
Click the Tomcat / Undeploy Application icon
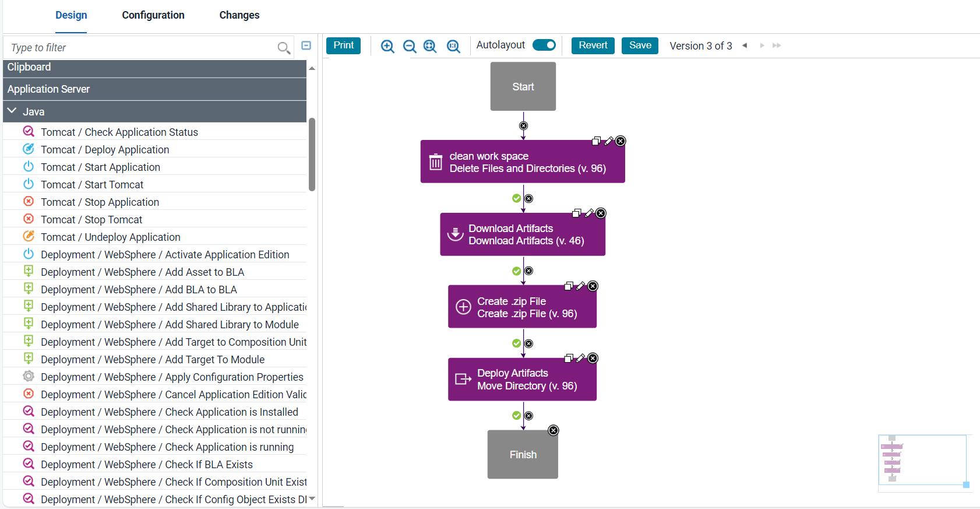coord(29,236)
